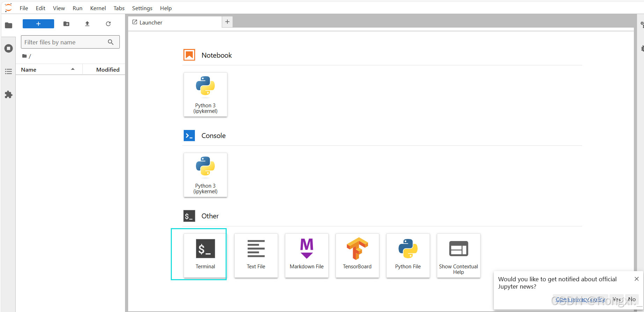Launch Python 3 notebook under Notebook section
This screenshot has height=312, width=644.
pyautogui.click(x=205, y=94)
